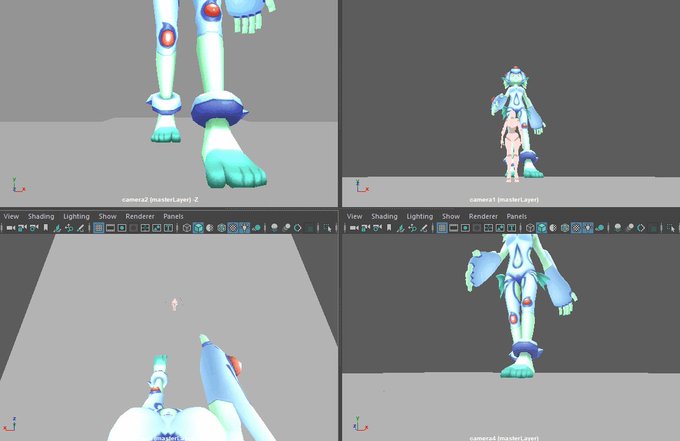Click Multisample Anti-aliasing icon in left viewport toolbar
This screenshot has width=680, height=441.
[x=298, y=228]
